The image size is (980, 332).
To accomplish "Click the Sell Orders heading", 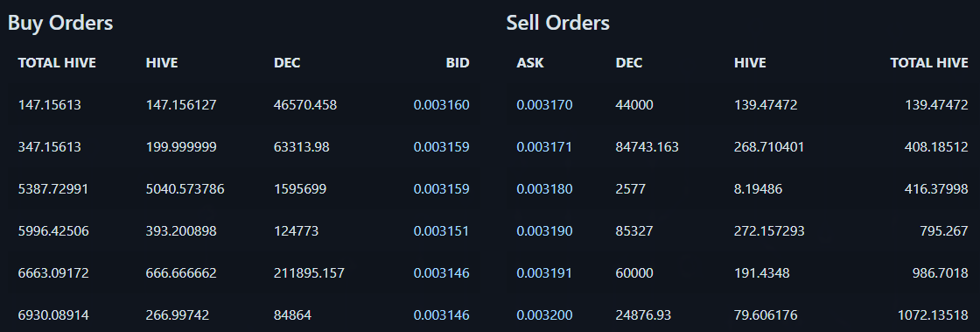I will click(557, 23).
